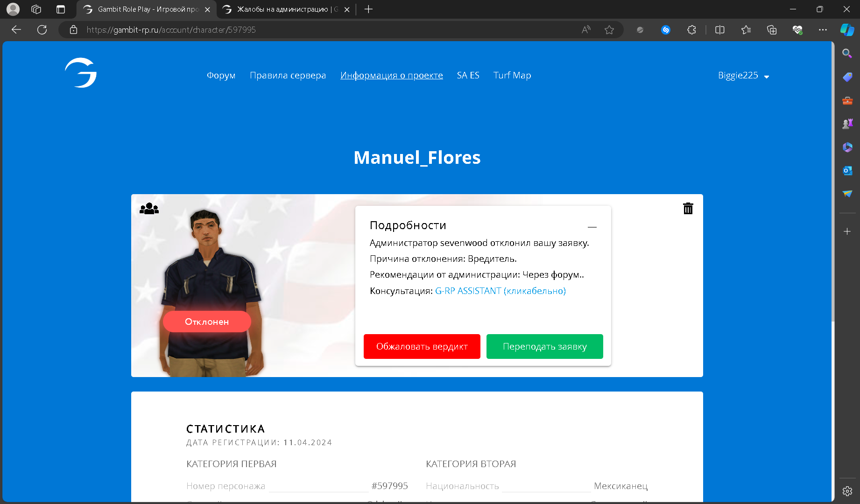Open G-RP ASSISTANT consultation link
Viewport: 860px width, 504px height.
click(x=500, y=291)
